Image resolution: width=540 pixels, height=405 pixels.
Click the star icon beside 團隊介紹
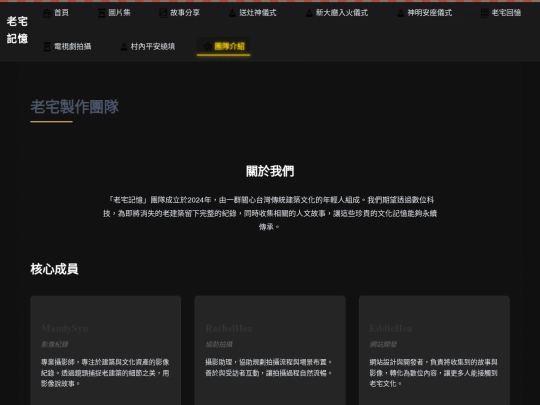(x=207, y=46)
